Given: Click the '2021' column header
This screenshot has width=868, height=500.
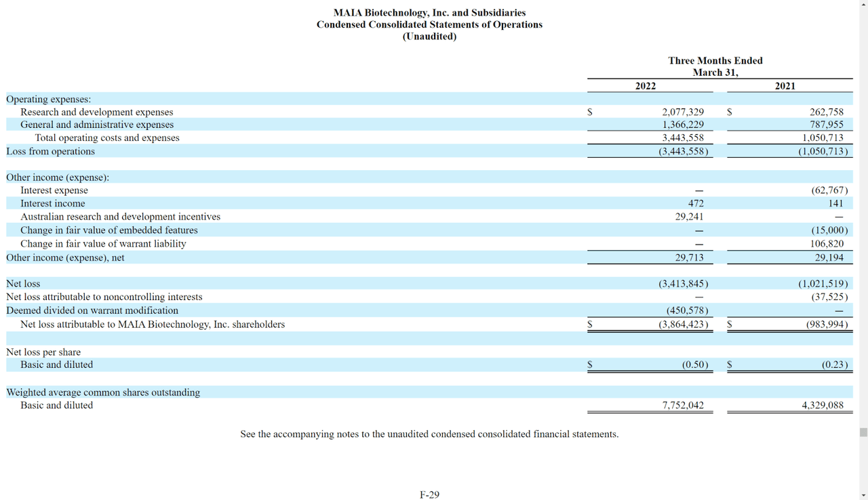Looking at the screenshot, I should coord(785,86).
